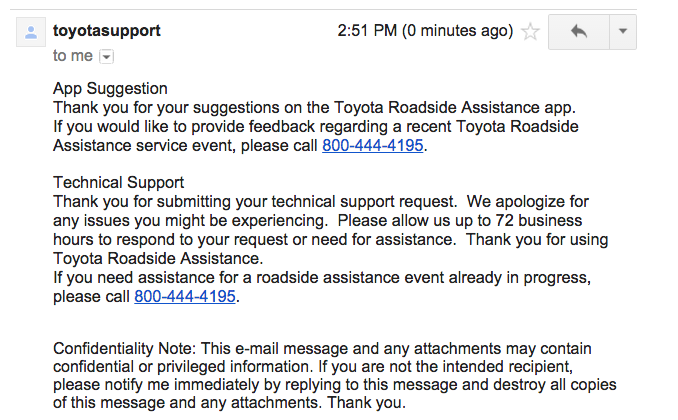Image resolution: width=678 pixels, height=420 pixels.
Task: Star this toyotasupport email
Action: coord(531,32)
